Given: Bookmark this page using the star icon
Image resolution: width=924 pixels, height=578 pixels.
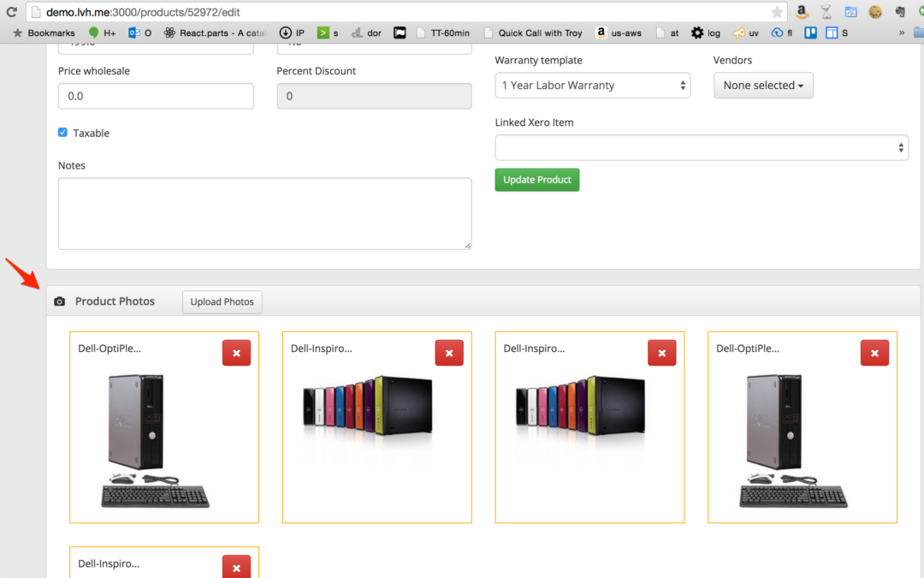Looking at the screenshot, I should coord(777,12).
